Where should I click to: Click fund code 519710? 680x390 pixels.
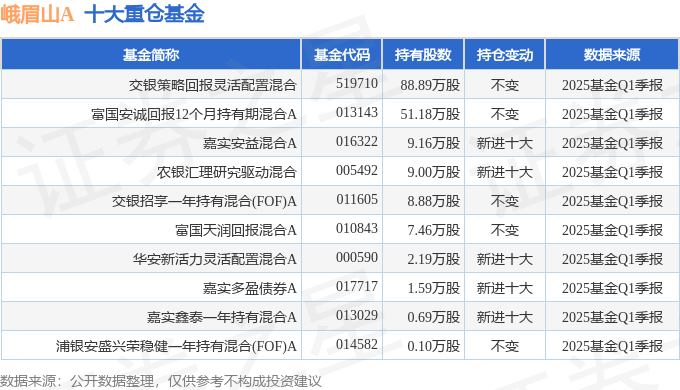(x=357, y=83)
